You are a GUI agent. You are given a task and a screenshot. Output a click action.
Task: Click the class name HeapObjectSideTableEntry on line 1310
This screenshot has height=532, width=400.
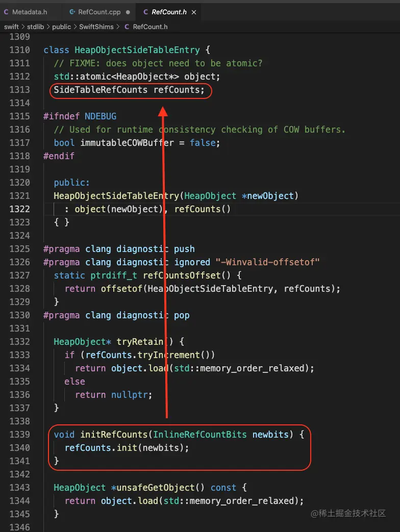(137, 50)
